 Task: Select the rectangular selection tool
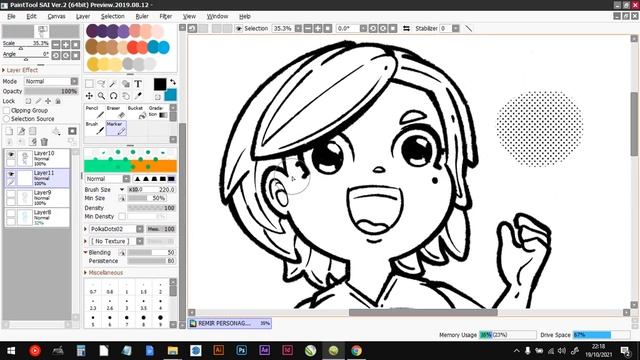click(89, 84)
